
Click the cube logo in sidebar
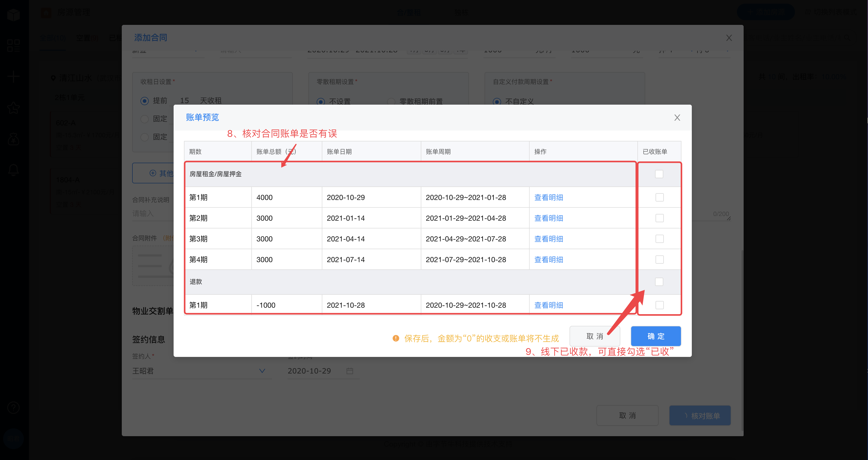pos(13,15)
